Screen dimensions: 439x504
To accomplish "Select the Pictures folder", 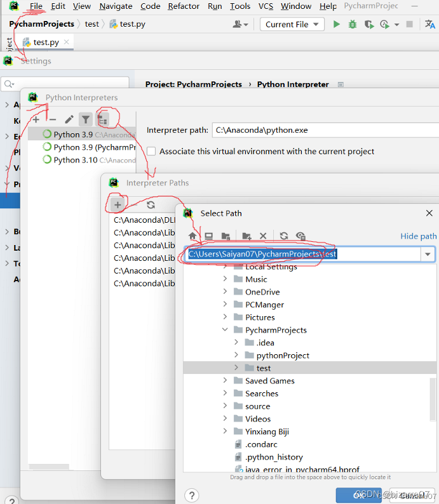I will [x=260, y=317].
